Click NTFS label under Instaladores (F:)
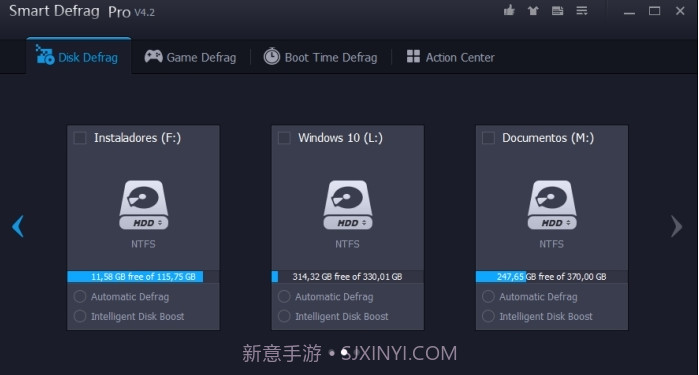 (x=143, y=244)
